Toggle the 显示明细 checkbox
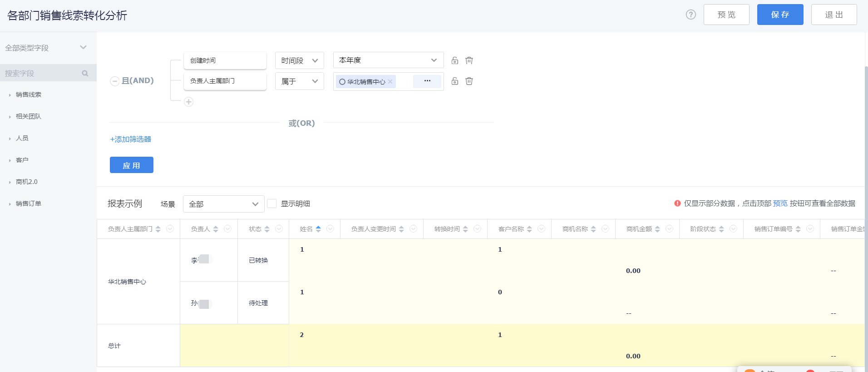Image resolution: width=868 pixels, height=372 pixels. tap(272, 203)
